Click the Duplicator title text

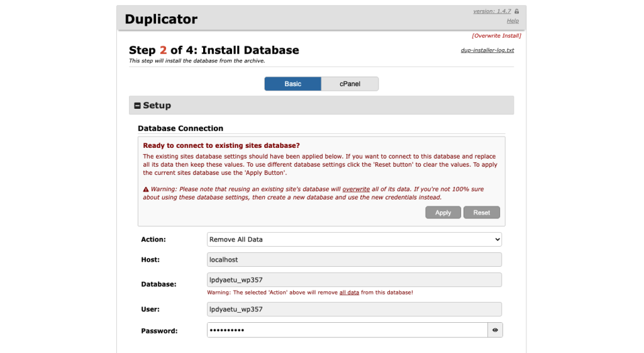click(161, 19)
